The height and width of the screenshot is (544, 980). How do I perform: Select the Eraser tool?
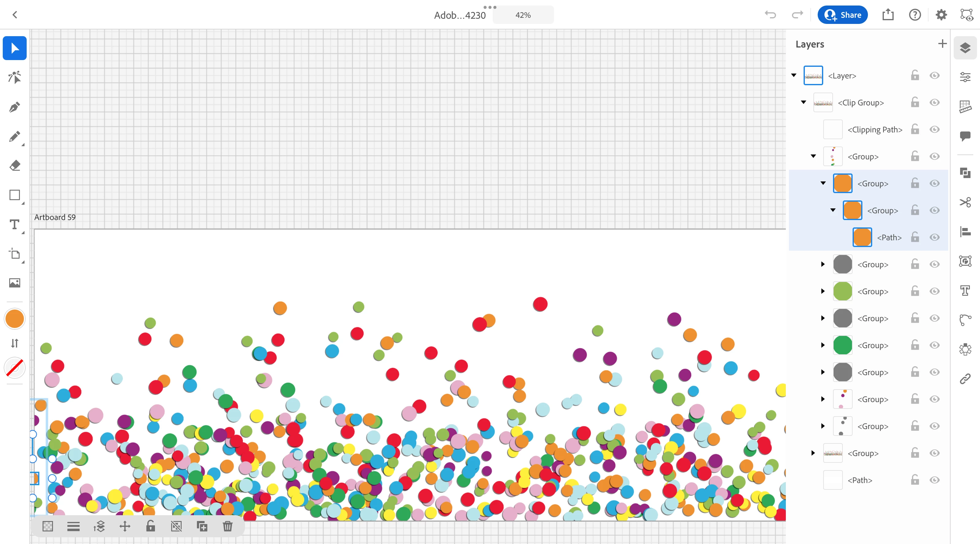pyautogui.click(x=14, y=165)
